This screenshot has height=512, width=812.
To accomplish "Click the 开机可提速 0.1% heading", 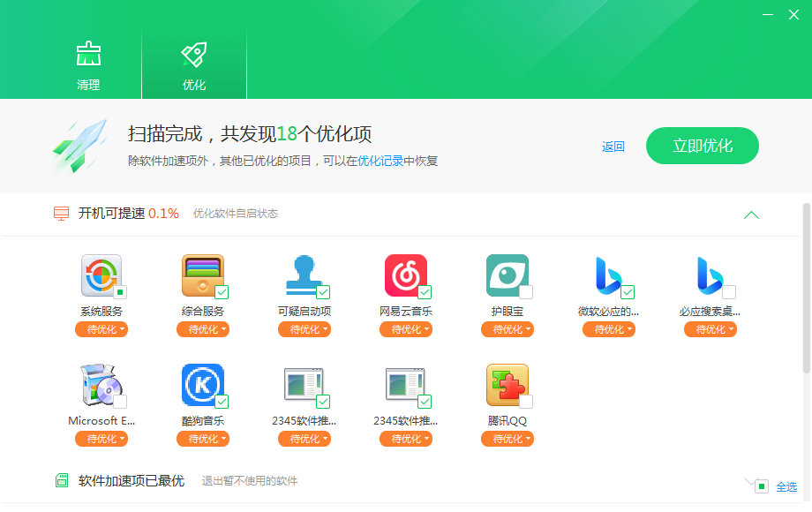I will pyautogui.click(x=129, y=214).
